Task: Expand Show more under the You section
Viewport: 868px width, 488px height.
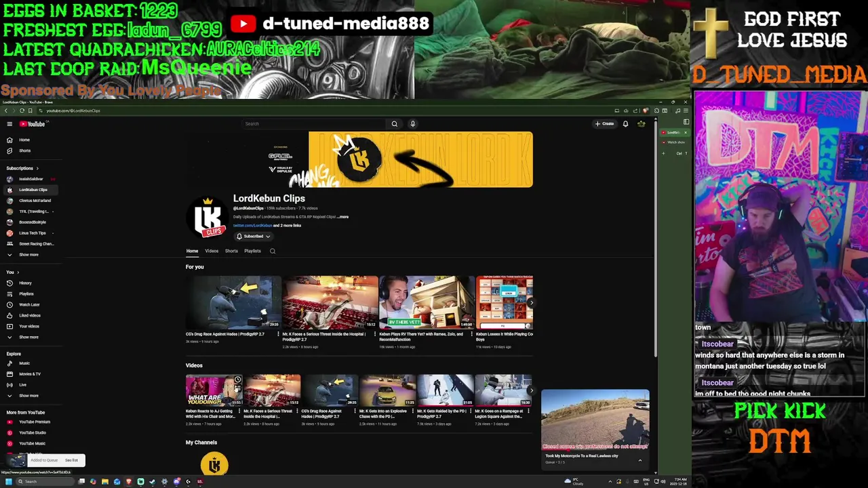Action: (31, 337)
